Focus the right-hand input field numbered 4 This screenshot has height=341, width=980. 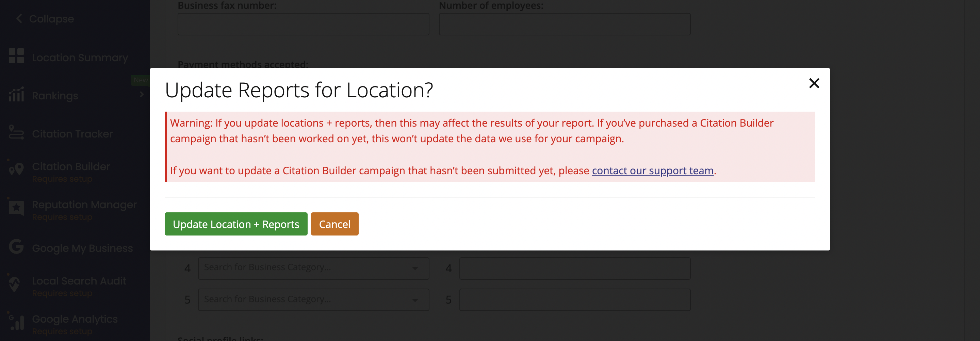pyautogui.click(x=575, y=268)
